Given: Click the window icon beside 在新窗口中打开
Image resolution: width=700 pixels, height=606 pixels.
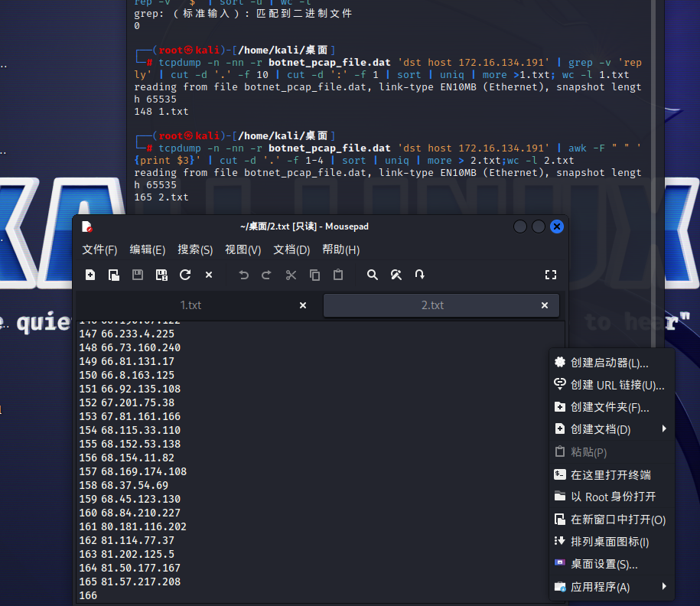Looking at the screenshot, I should (560, 519).
